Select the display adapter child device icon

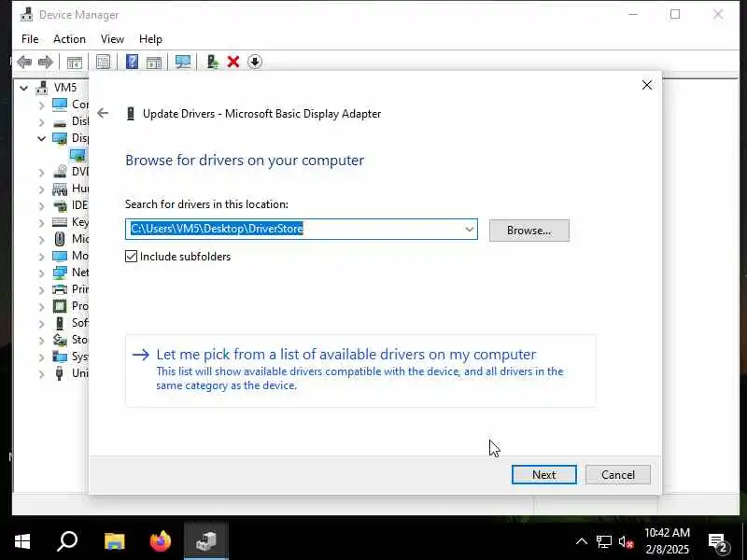78,155
